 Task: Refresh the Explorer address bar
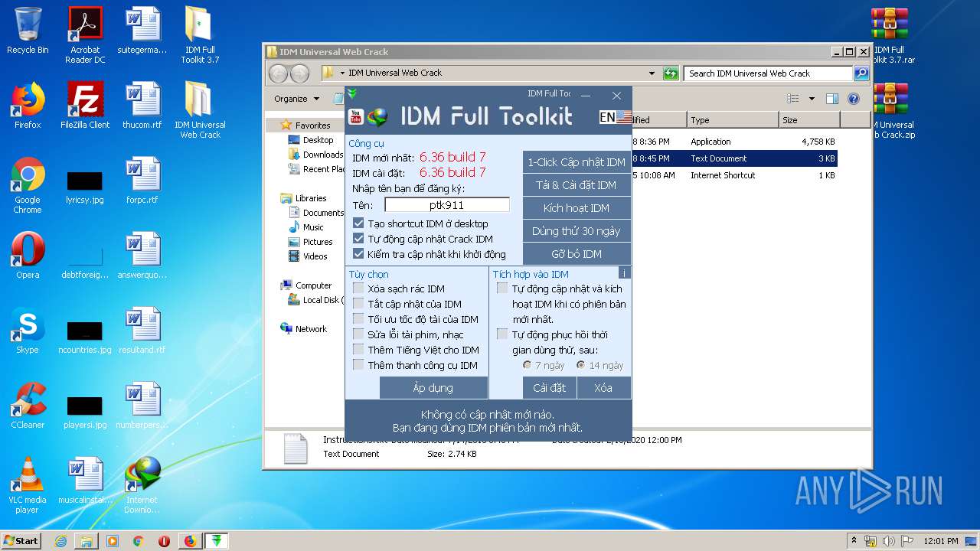(x=671, y=73)
